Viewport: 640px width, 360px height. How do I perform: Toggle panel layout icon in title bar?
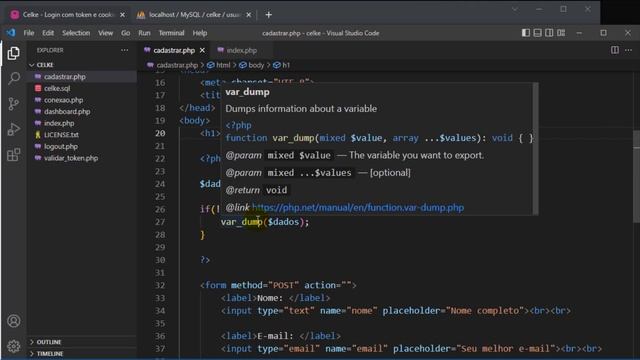pyautogui.click(x=538, y=33)
